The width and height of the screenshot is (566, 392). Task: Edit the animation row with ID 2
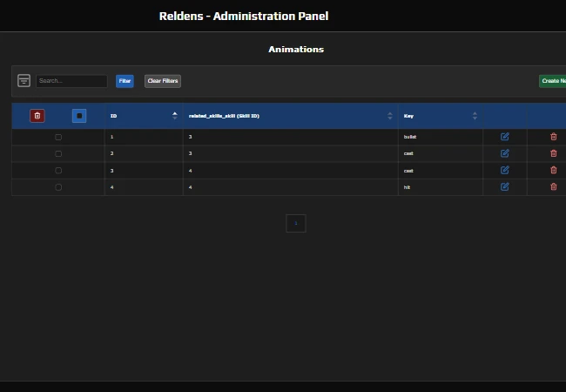[505, 153]
